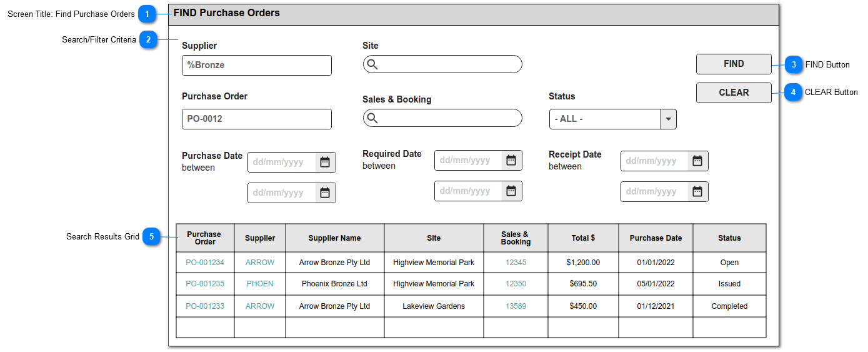Select Arrow Bronze Pty Ltd in PO-001234 row
Viewport: 868px width, 352px height.
pyautogui.click(x=334, y=263)
